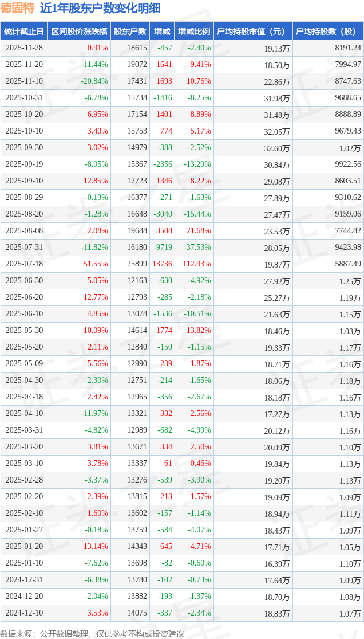Select the 2025-11-28 date cell
This screenshot has width=364, height=639.
(x=23, y=48)
